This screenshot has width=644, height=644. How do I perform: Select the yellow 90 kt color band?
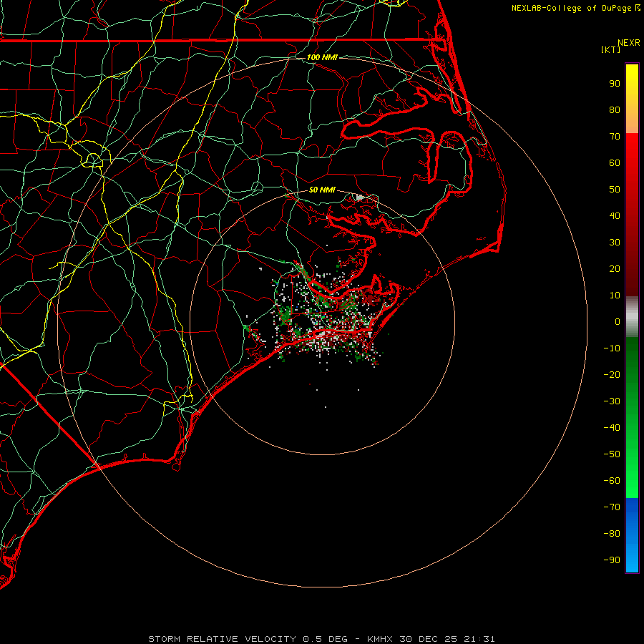[632, 84]
